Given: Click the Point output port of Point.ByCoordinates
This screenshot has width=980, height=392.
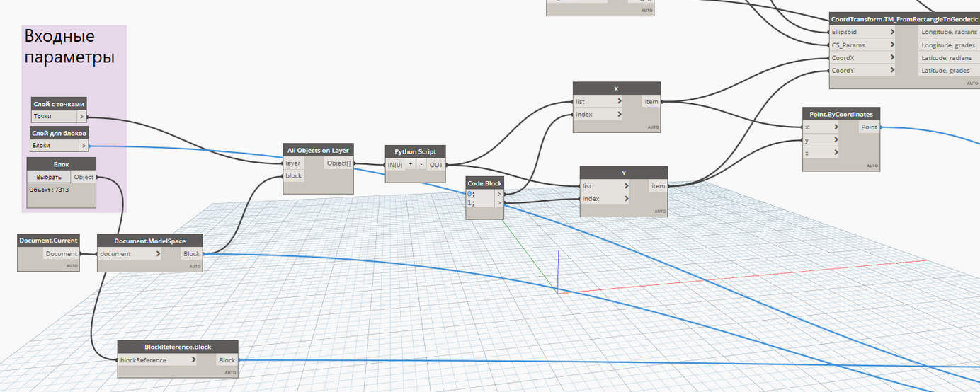Looking at the screenshot, I should pyautogui.click(x=869, y=127).
